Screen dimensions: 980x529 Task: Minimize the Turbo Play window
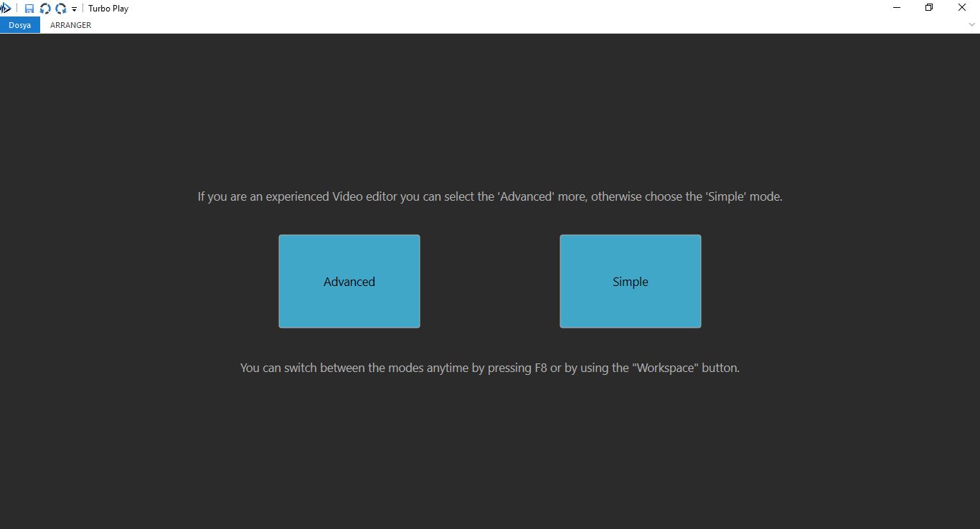(x=897, y=8)
